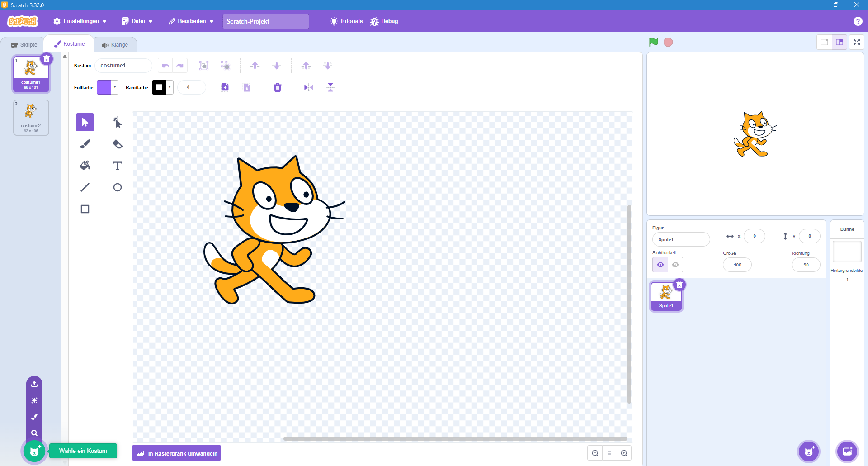Viewport: 868px width, 466px height.
Task: Expand Randfarbe dropdown arrow
Action: pos(170,87)
